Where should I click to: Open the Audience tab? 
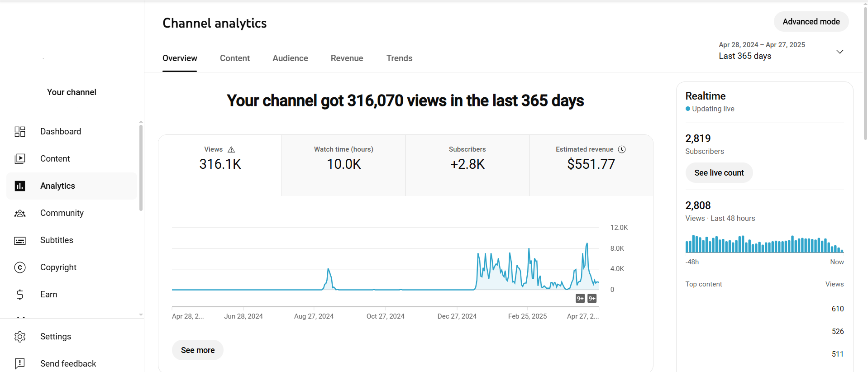coord(290,58)
